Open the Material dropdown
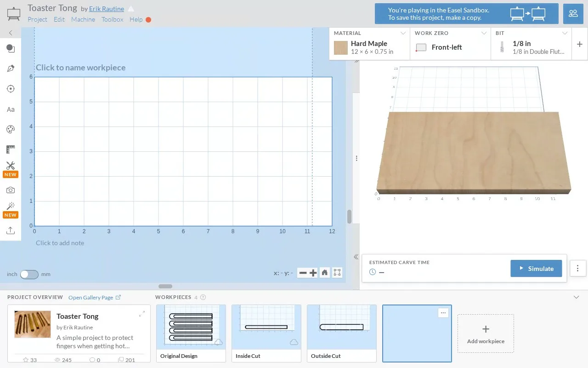588x368 pixels. (x=370, y=44)
